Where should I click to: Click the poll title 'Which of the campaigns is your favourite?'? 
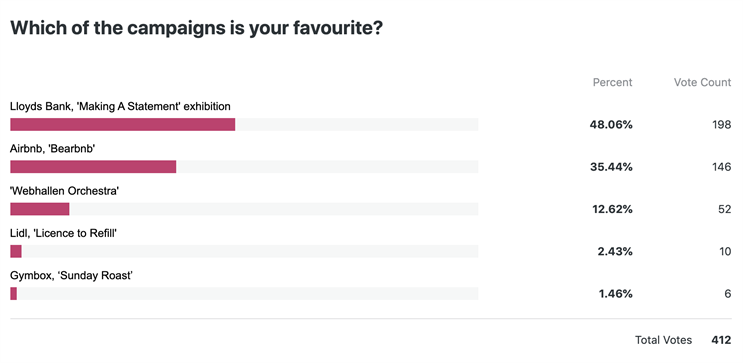pyautogui.click(x=197, y=28)
